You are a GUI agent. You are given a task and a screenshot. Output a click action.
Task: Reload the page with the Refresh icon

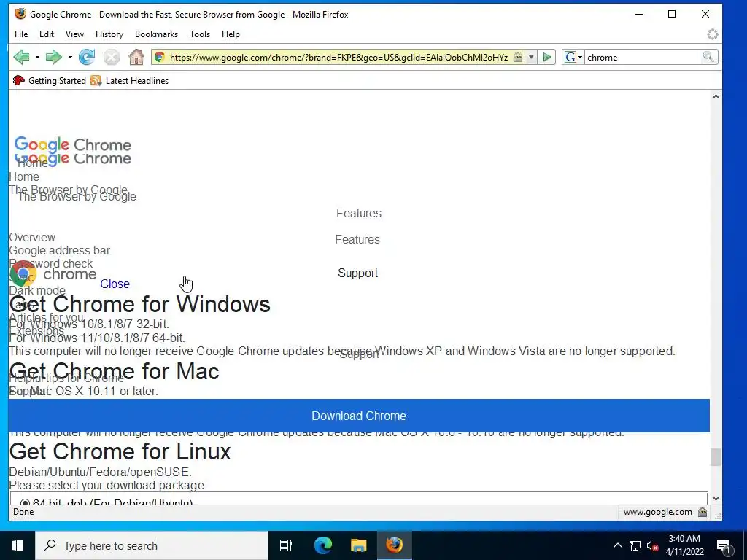pyautogui.click(x=87, y=57)
